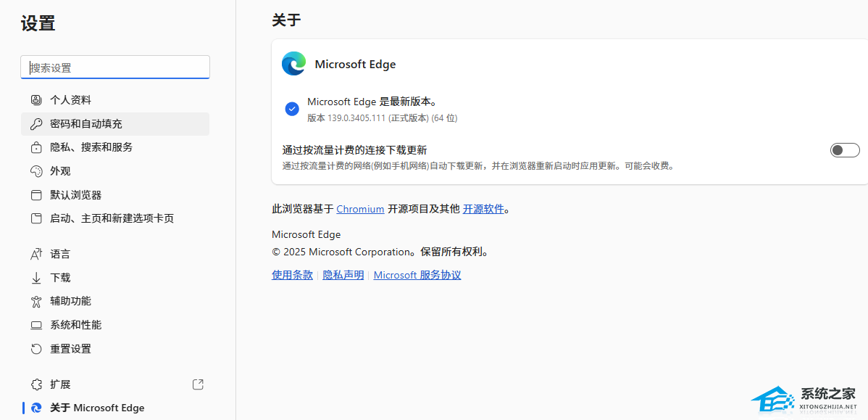Open 扩展 from the sidebar
Image resolution: width=868 pixels, height=420 pixels.
[x=115, y=384]
